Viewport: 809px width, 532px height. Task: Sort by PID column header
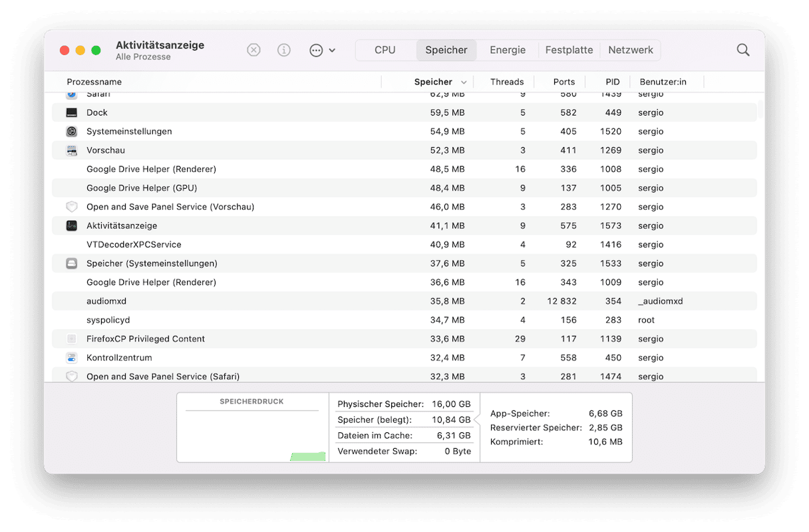(612, 82)
